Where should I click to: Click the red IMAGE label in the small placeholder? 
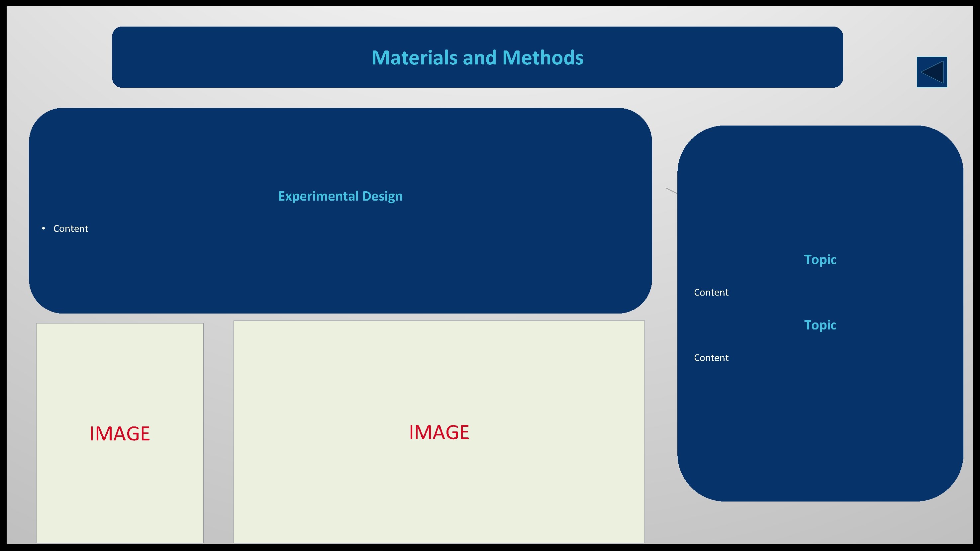(120, 433)
